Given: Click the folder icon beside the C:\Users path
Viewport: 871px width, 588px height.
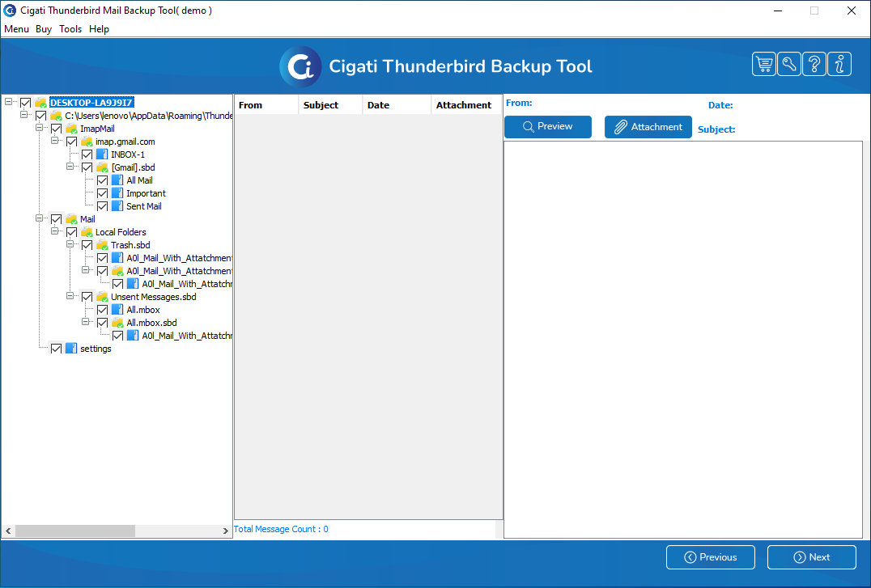Looking at the screenshot, I should (x=56, y=116).
